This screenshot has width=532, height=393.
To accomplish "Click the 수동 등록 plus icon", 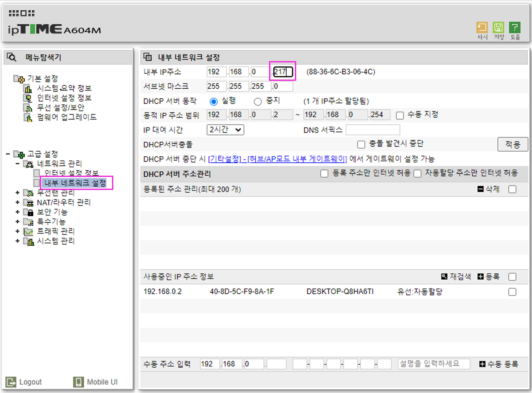I will coord(482,364).
